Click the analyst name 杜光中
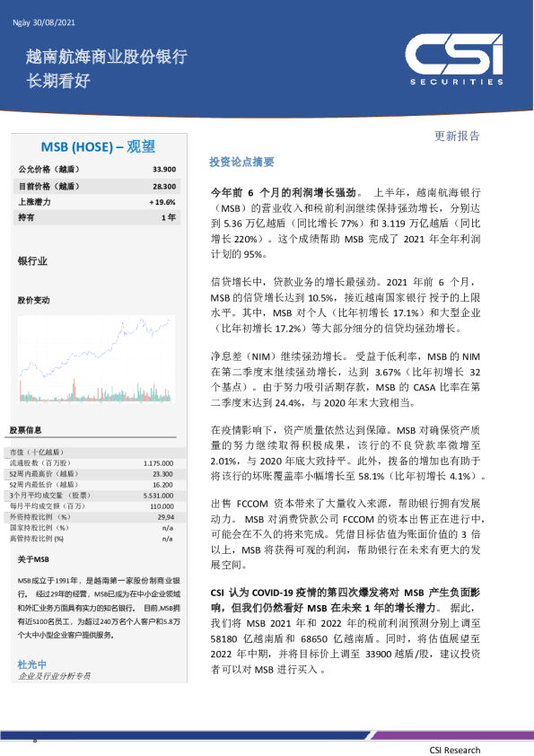 click(31, 664)
